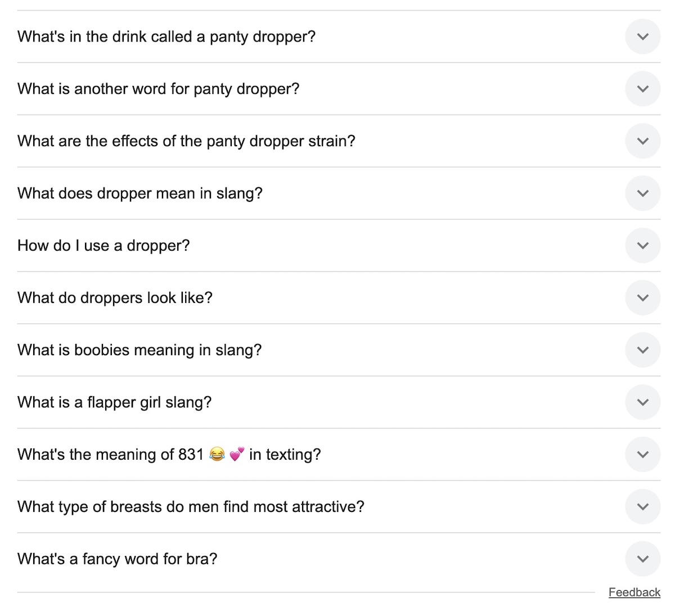
Task: Select the question text 'How do I use a dropper?'
Action: pos(103,246)
